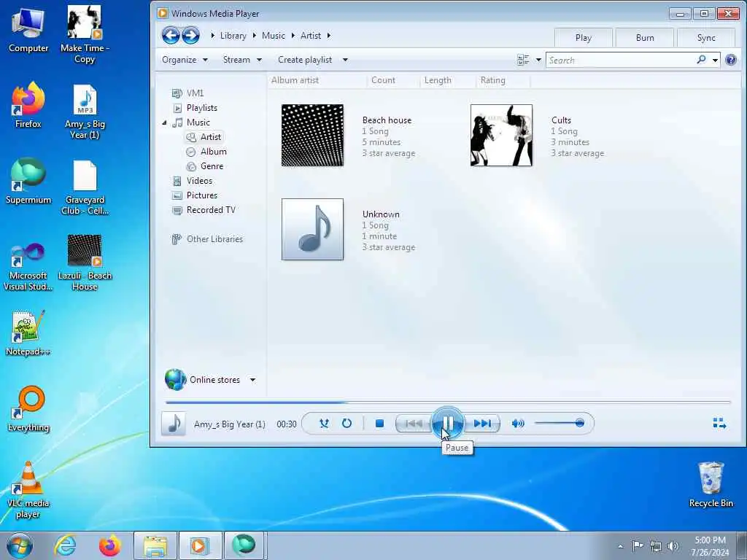Stop playback with the Stop button
The width and height of the screenshot is (747, 560).
pos(379,424)
